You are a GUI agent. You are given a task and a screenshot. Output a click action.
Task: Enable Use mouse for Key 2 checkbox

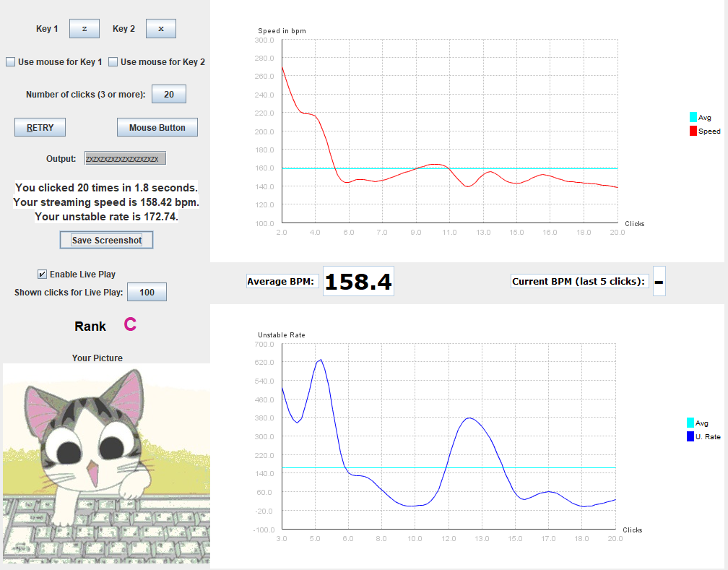point(113,62)
